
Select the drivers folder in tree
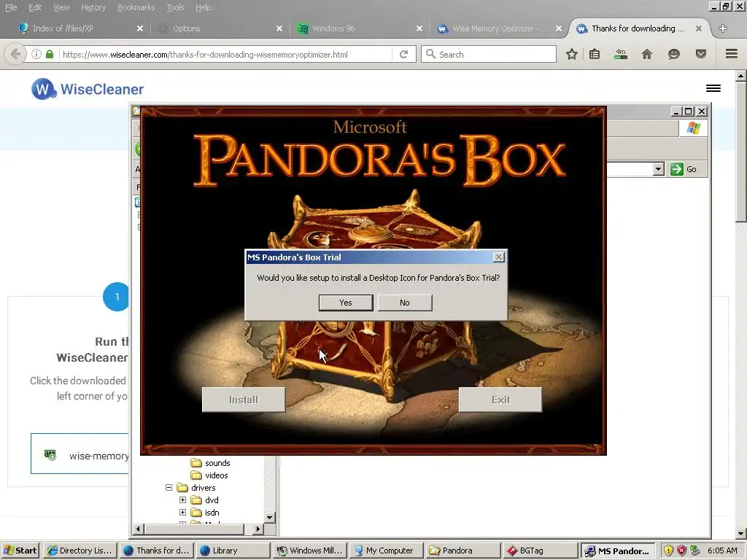pyautogui.click(x=203, y=488)
